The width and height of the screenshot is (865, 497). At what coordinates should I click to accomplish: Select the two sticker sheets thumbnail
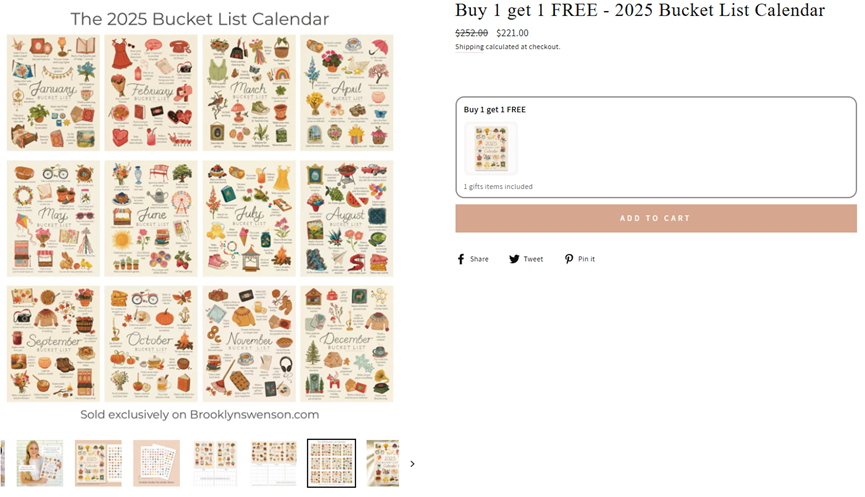click(x=156, y=463)
